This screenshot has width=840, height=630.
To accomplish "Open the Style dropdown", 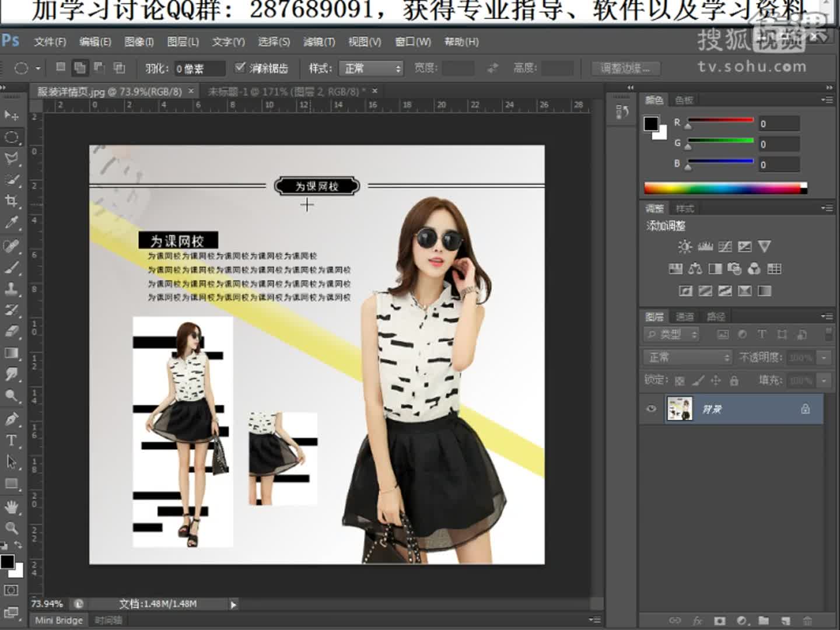I will coord(372,68).
